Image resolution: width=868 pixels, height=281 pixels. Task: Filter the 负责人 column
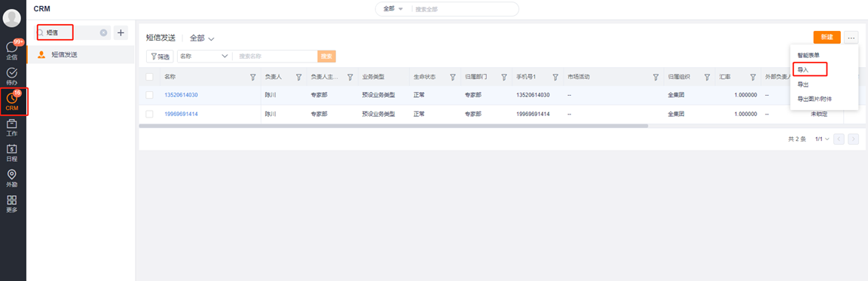pyautogui.click(x=299, y=77)
